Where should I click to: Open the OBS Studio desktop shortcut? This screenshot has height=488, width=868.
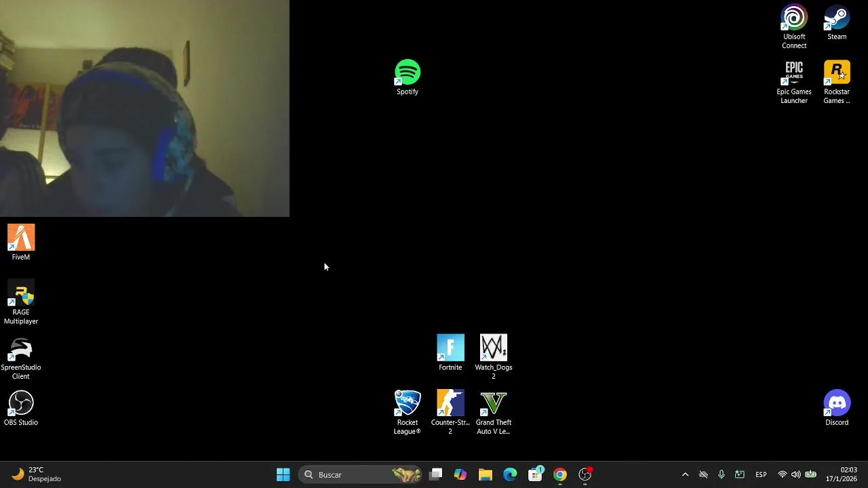21,409
